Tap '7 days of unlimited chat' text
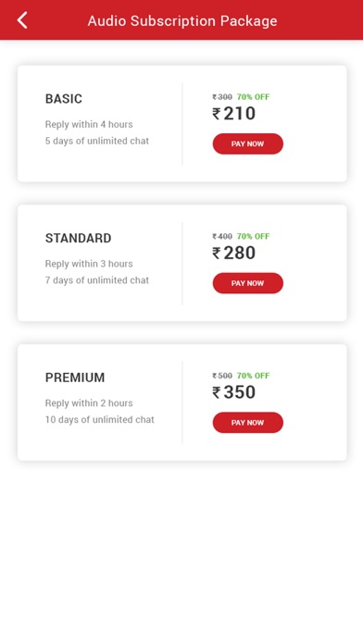This screenshot has height=644, width=363. pyautogui.click(x=97, y=280)
